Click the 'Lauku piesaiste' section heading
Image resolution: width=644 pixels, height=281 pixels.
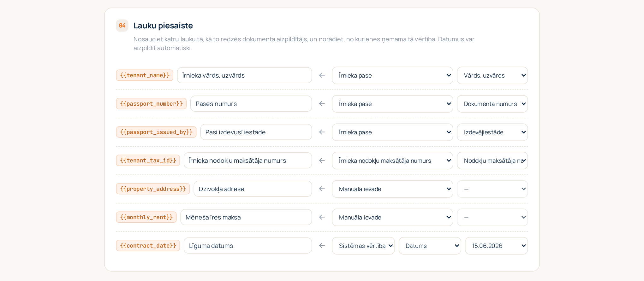tap(163, 26)
